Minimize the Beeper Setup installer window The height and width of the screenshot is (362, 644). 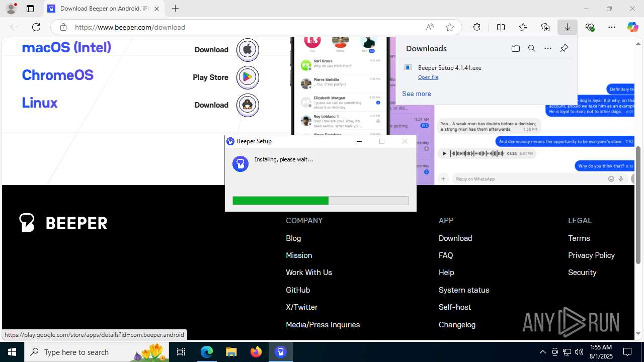pos(359,141)
